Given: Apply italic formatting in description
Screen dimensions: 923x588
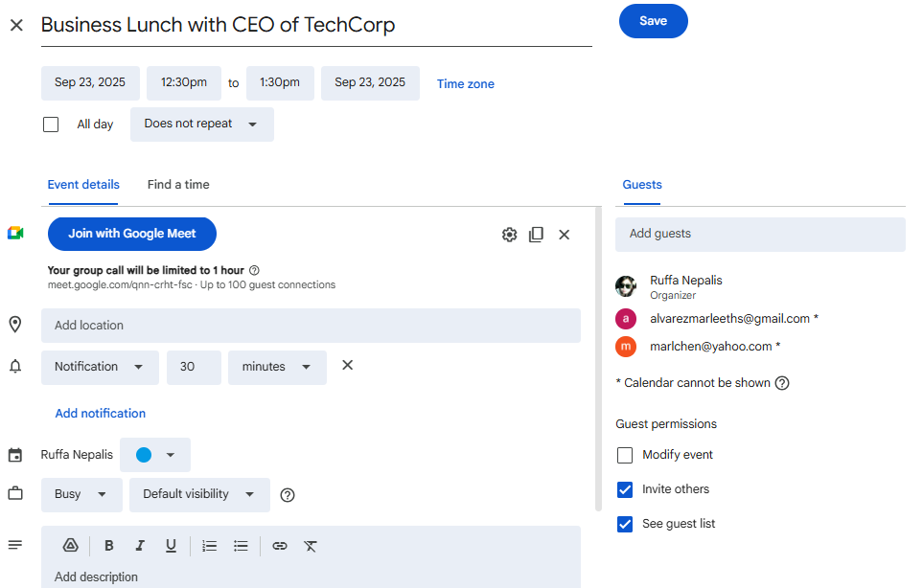Looking at the screenshot, I should point(140,546).
